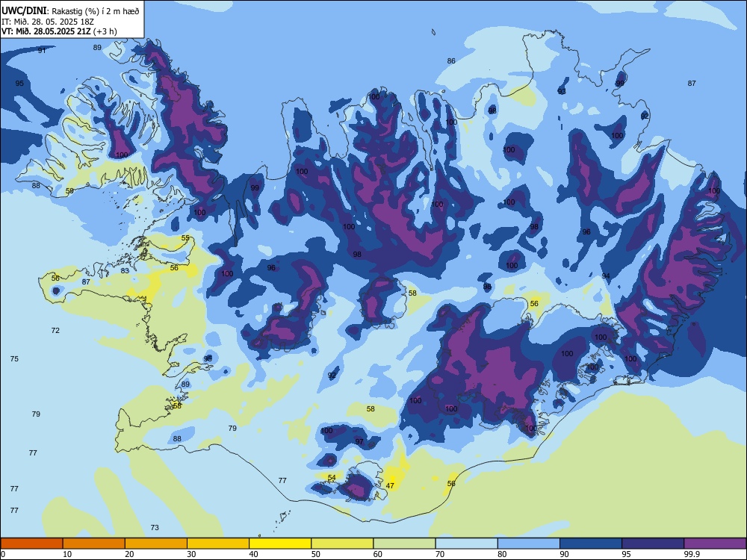Click the 'UWC/DINI: Rakastig (%) í 2 m hæð' title
This screenshot has width=747, height=560.
[x=70, y=11]
